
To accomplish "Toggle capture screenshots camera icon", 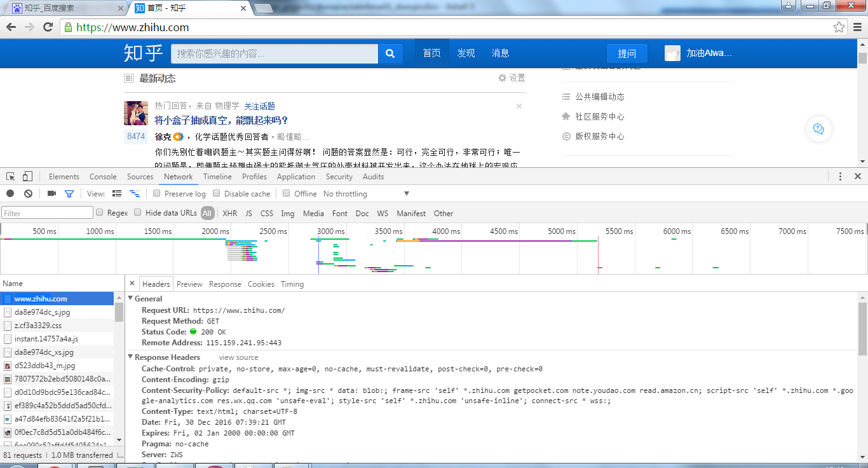I will click(52, 194).
